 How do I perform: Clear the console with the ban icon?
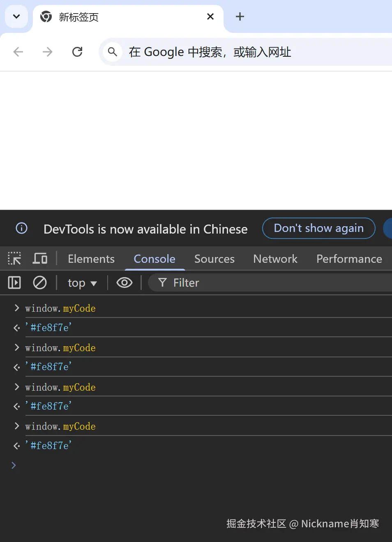40,283
